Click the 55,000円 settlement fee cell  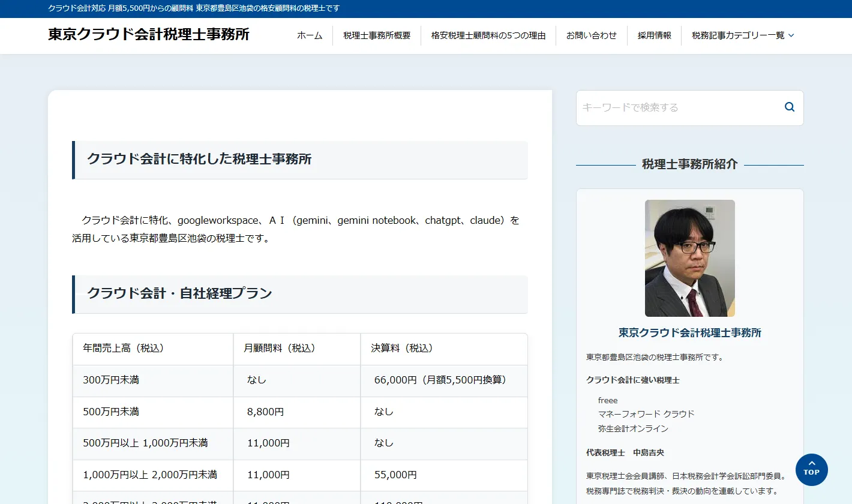pos(444,475)
